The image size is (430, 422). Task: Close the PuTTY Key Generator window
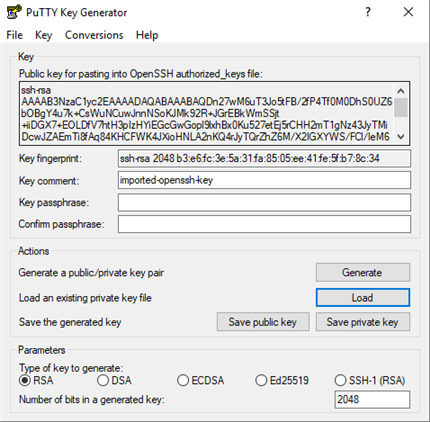pos(408,12)
